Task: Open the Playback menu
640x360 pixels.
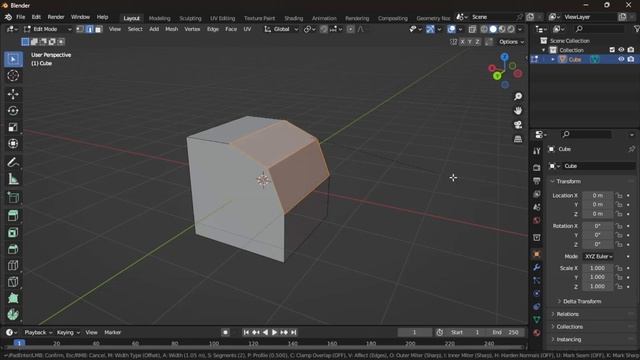Action: 38,332
